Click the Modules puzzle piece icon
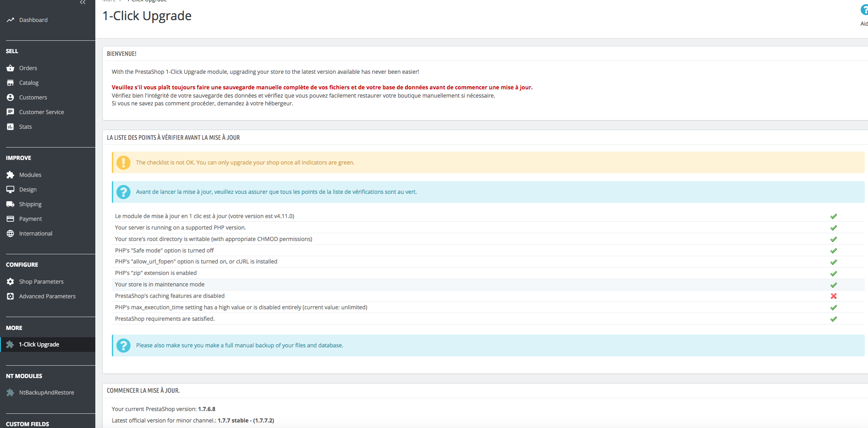868x428 pixels. coord(10,175)
